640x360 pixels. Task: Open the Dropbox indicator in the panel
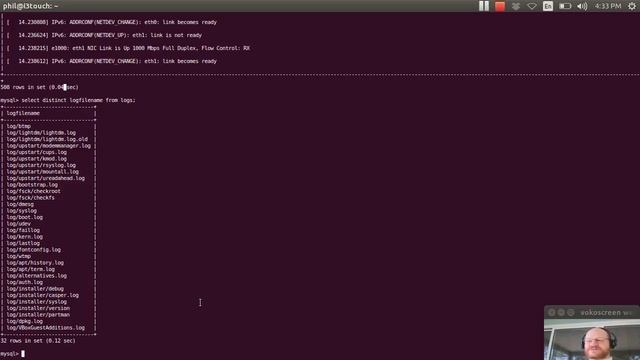pyautogui.click(x=516, y=6)
